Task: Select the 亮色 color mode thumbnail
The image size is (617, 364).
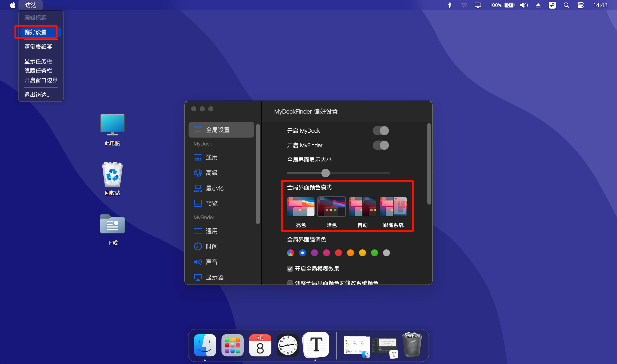Action: (x=301, y=207)
